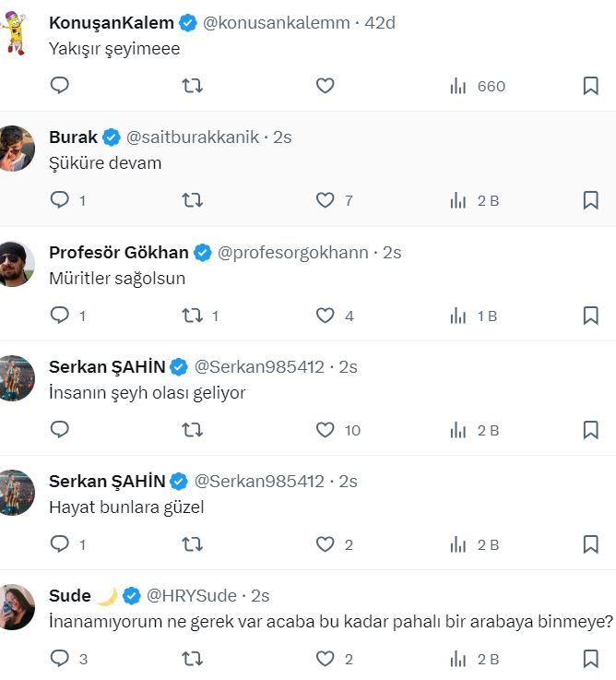Bookmark KonuşanKalem's tweet
Image resolution: width=616 pixels, height=680 pixels.
click(591, 86)
